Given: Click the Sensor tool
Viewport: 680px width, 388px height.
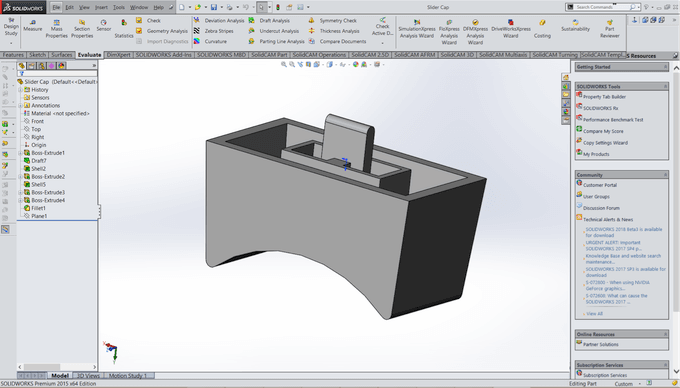Looking at the screenshot, I should tap(104, 26).
